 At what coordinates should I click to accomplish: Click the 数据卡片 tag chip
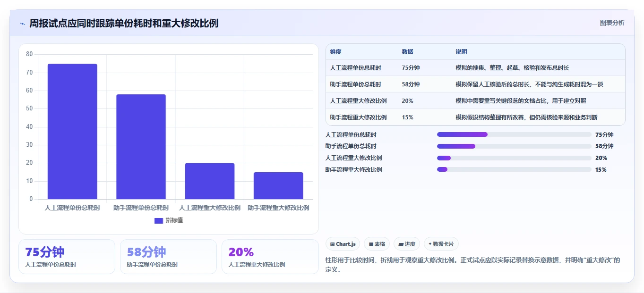click(441, 244)
